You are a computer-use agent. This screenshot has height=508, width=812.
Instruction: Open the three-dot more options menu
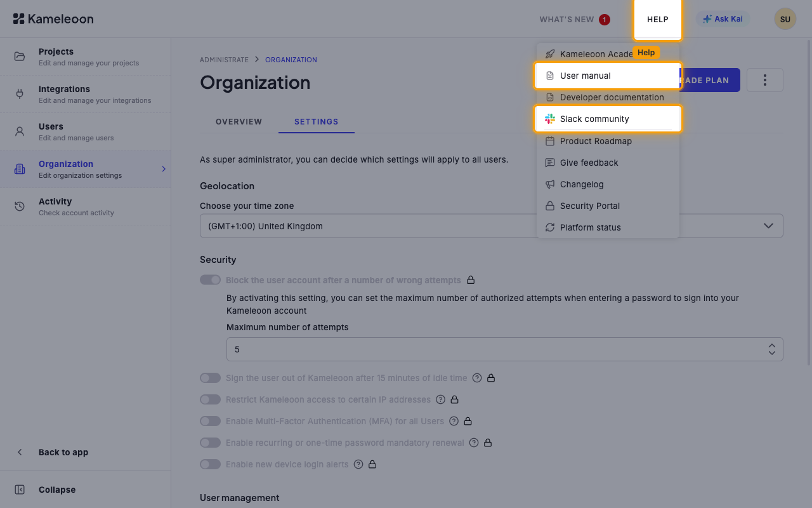(765, 80)
